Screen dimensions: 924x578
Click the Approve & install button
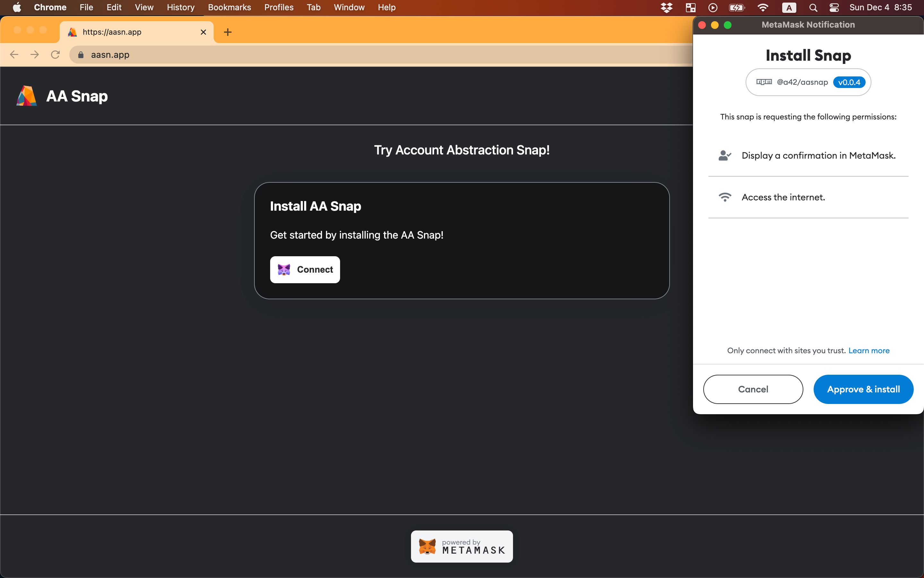pos(863,389)
